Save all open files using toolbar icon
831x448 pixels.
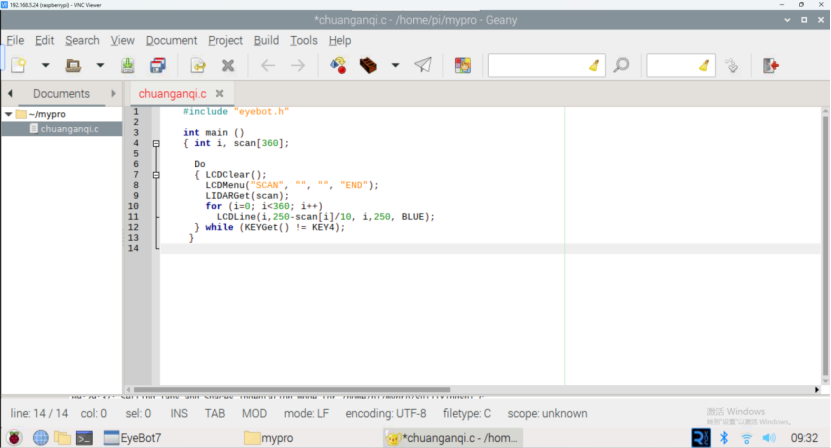157,65
